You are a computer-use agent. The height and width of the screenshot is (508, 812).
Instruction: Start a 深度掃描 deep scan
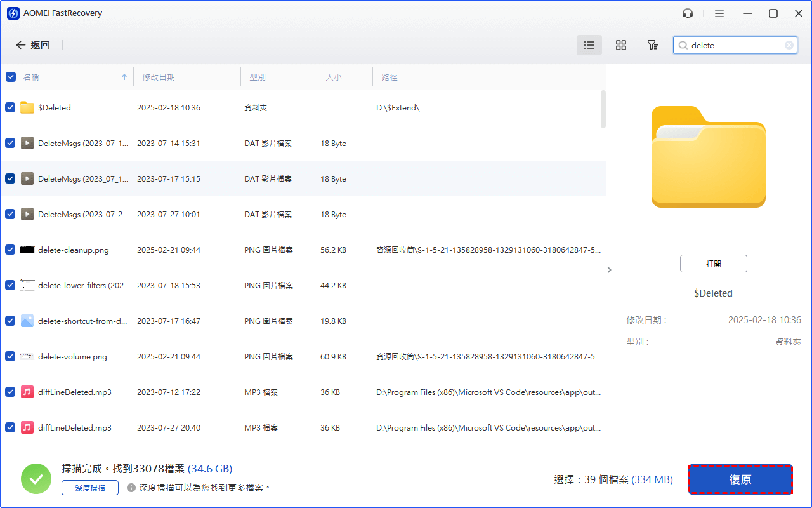(90, 488)
